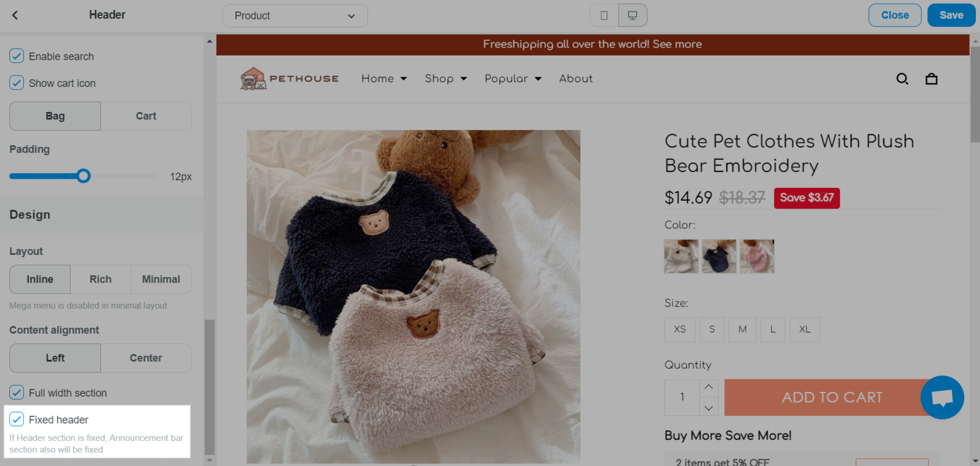This screenshot has width=980, height=466.
Task: Open the chat bubble widget
Action: [x=942, y=397]
